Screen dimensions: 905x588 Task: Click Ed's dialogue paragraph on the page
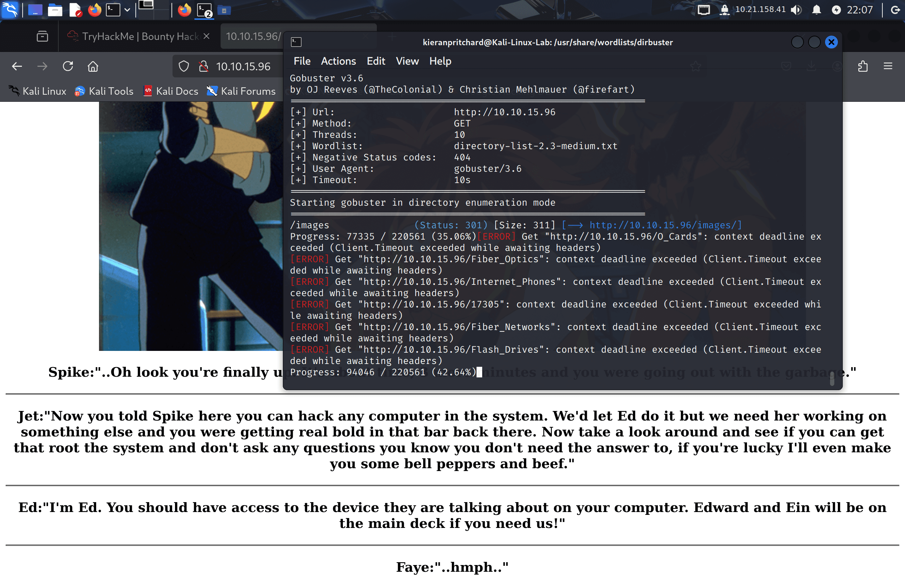coord(452,516)
